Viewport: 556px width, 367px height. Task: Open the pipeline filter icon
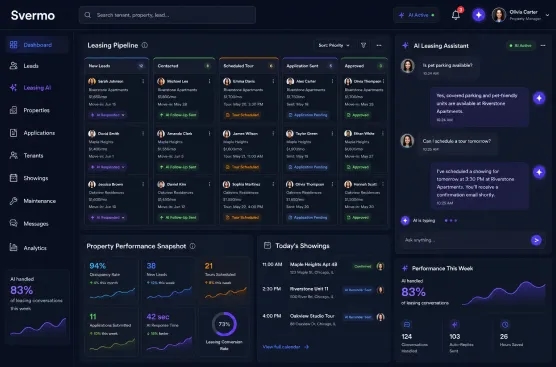[363, 45]
